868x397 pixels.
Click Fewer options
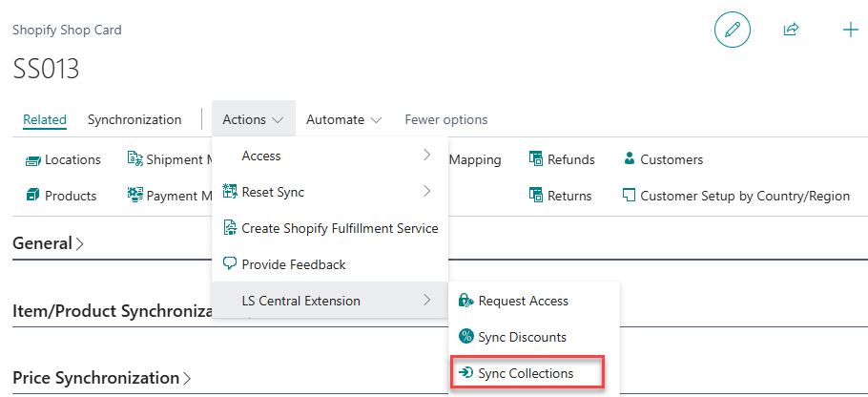[446, 119]
